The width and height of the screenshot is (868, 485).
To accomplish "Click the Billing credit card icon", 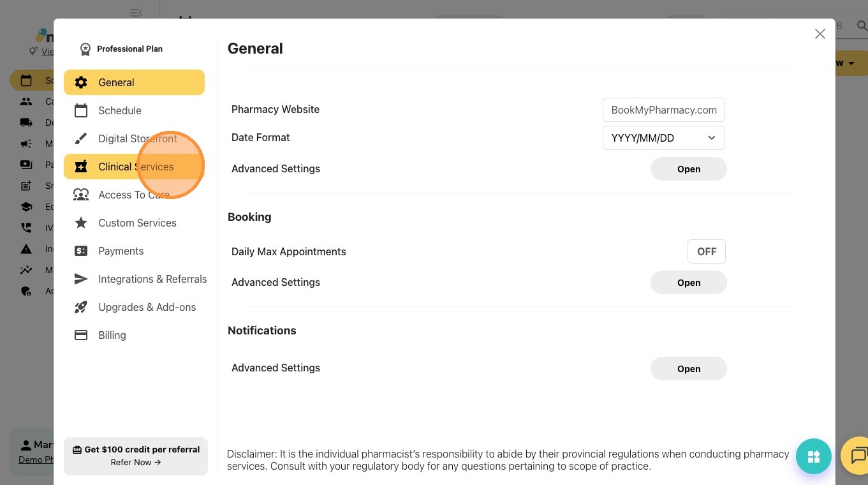I will (81, 335).
